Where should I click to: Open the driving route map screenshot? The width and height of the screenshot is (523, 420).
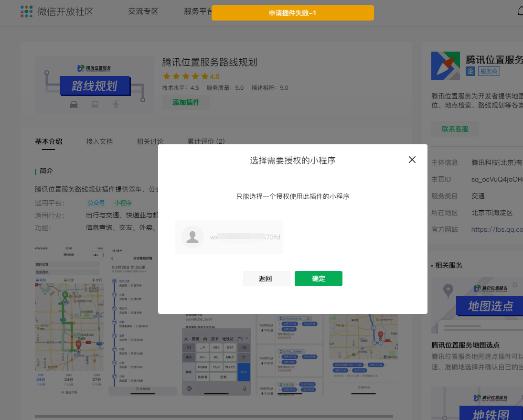(x=69, y=320)
